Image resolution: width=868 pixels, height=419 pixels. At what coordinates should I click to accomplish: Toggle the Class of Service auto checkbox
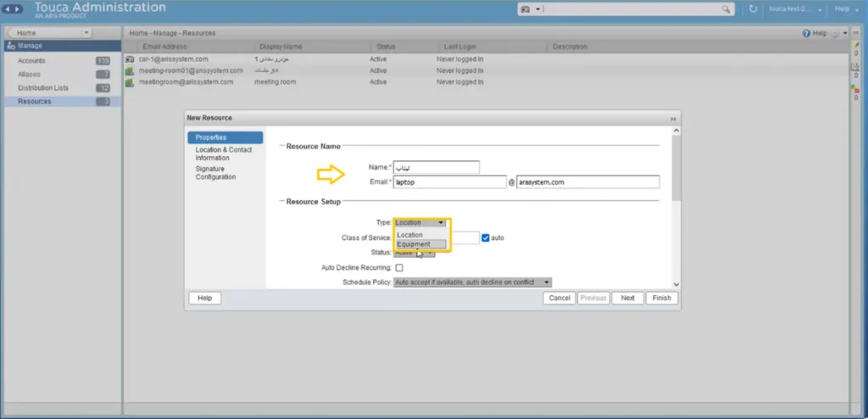pyautogui.click(x=486, y=237)
